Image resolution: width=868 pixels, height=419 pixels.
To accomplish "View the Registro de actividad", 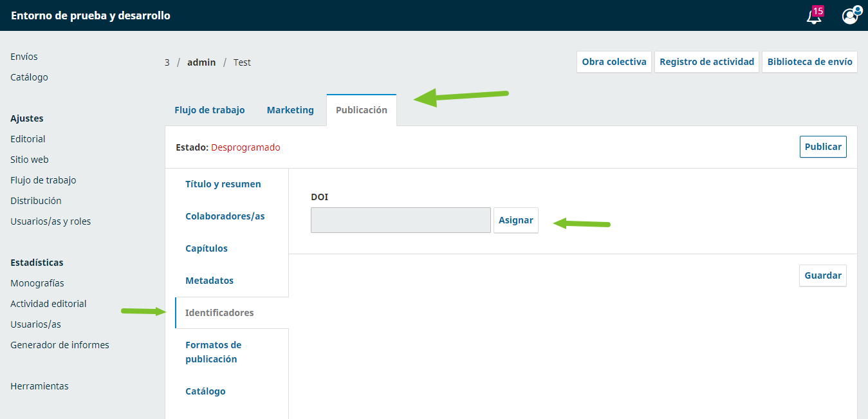I will (706, 62).
